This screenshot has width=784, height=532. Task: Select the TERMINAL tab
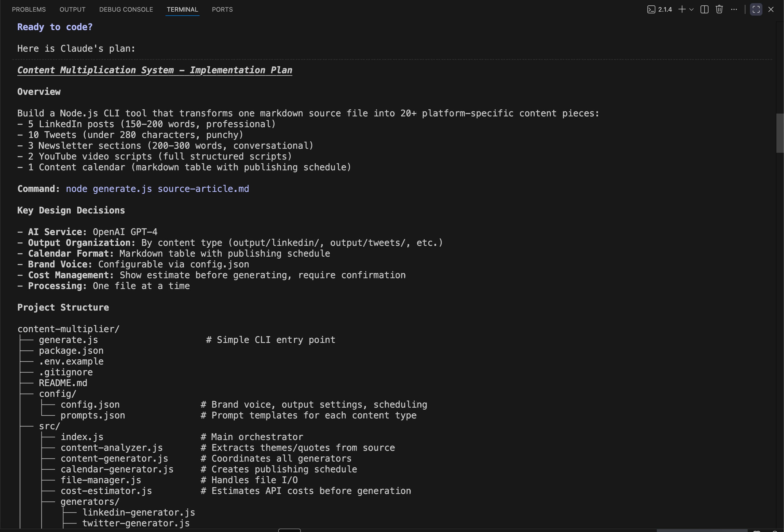[182, 9]
